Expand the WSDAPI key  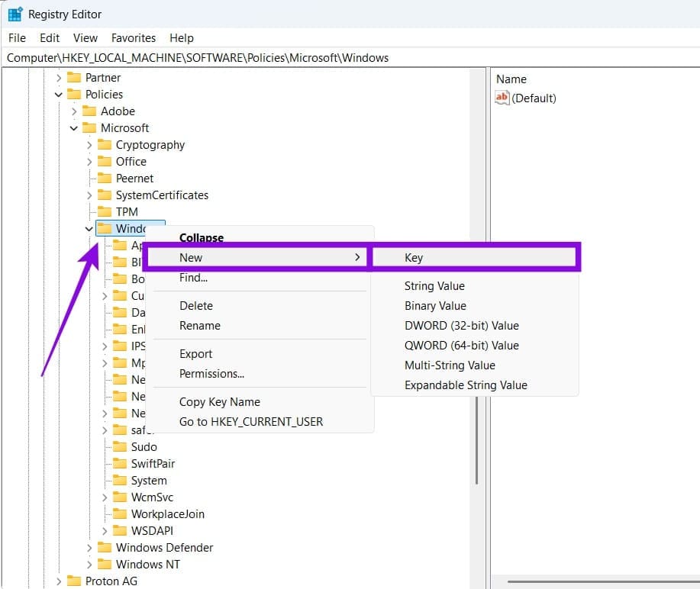coord(105,531)
